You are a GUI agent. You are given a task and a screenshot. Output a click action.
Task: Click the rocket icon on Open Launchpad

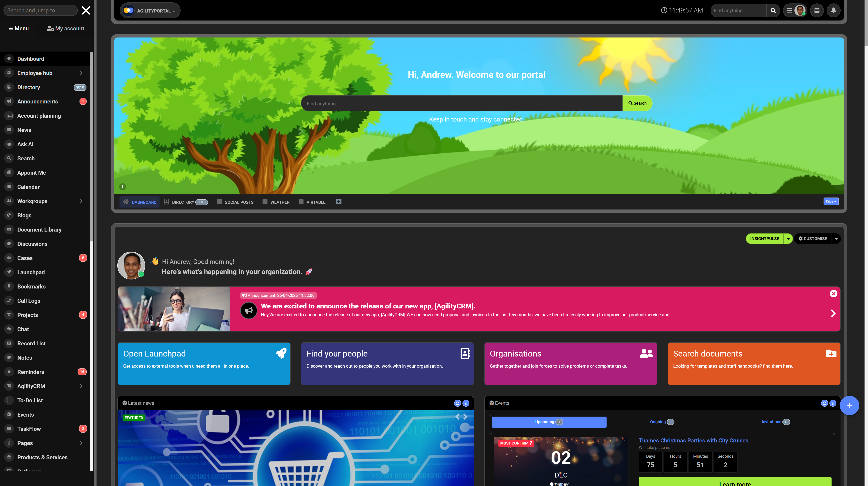(x=281, y=353)
